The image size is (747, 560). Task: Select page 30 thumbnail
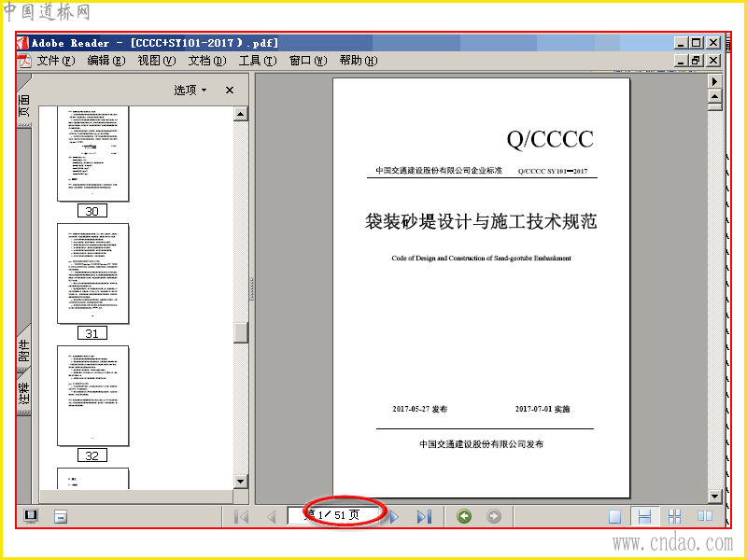tap(92, 153)
